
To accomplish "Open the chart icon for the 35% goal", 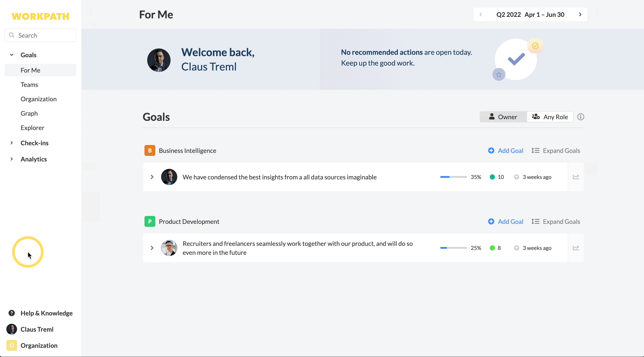I will click(576, 177).
